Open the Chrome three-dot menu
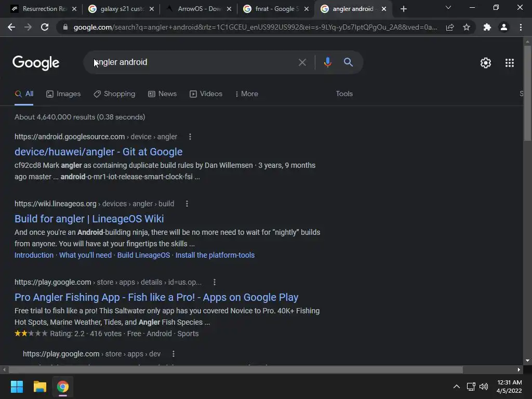Image resolution: width=532 pixels, height=399 pixels. [521, 27]
